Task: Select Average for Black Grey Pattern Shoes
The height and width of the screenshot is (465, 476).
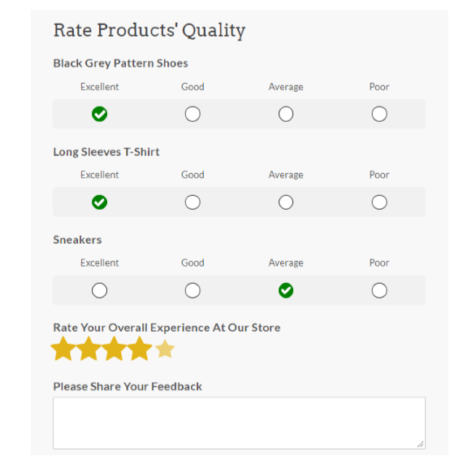Action: pyautogui.click(x=286, y=114)
